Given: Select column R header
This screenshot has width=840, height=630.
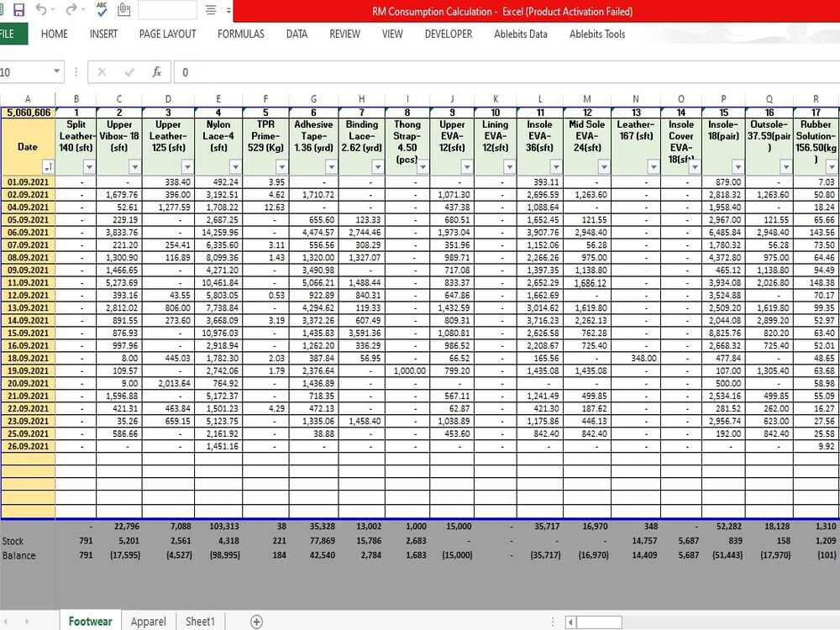Looking at the screenshot, I should pos(816,99).
